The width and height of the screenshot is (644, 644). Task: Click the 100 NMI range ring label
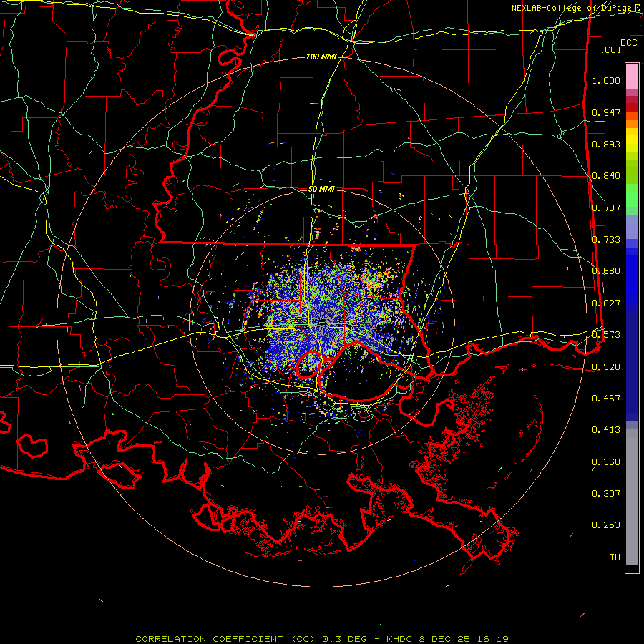click(321, 57)
